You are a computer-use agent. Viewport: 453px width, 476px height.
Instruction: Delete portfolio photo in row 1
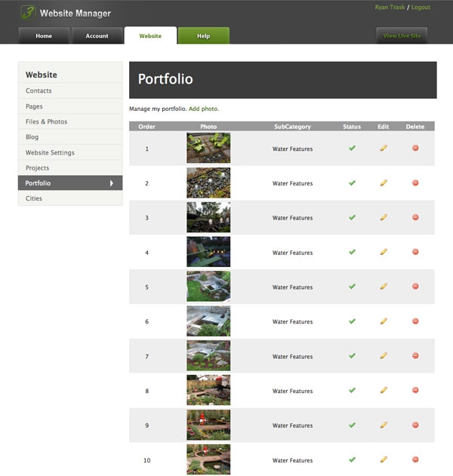(415, 148)
